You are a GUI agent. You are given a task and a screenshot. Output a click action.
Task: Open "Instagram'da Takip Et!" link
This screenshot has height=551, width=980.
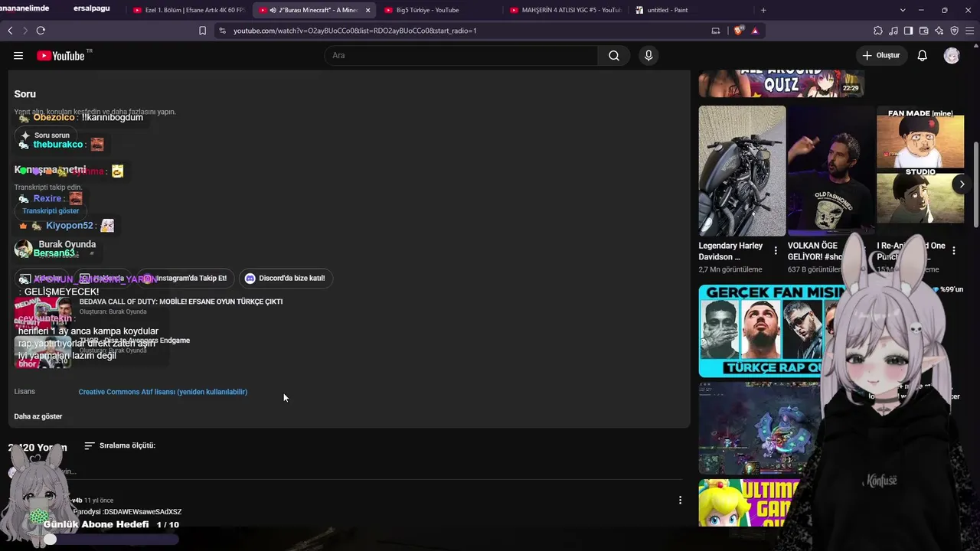tap(185, 278)
